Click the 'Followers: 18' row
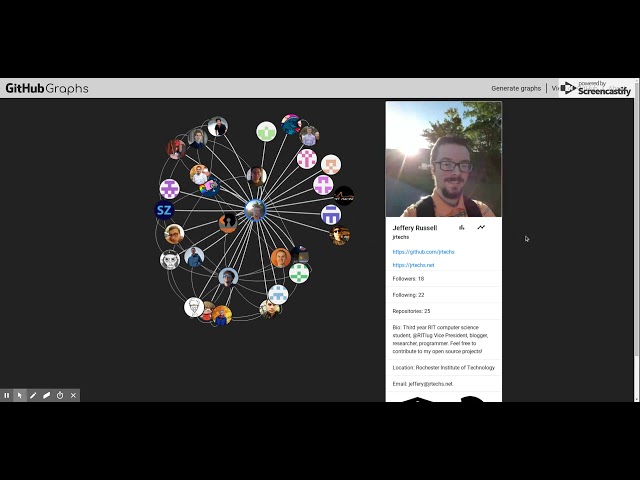640x480 pixels. [444, 279]
